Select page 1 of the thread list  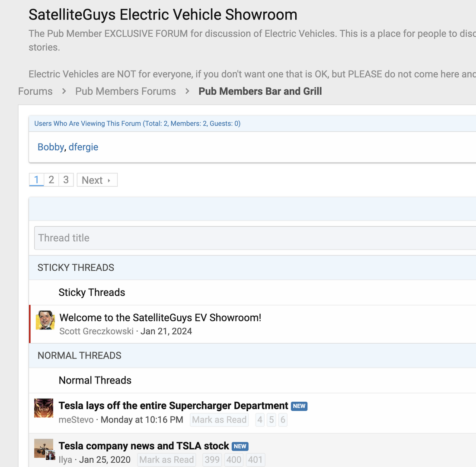point(36,180)
